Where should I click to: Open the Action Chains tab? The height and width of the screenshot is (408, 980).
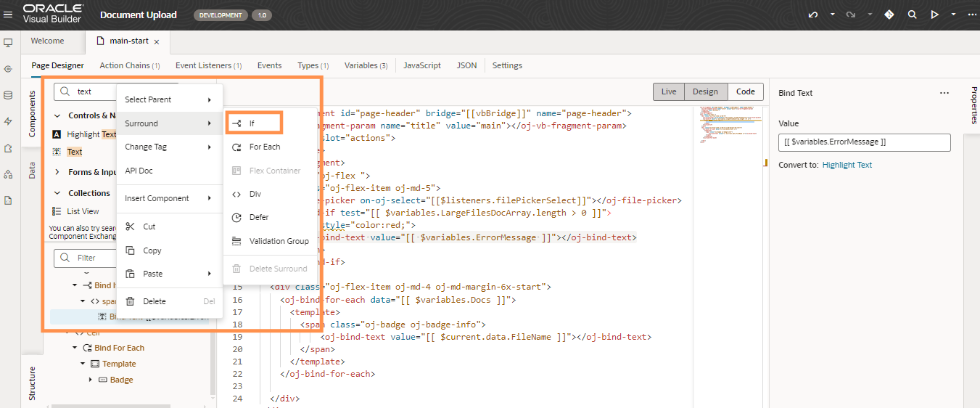pyautogui.click(x=129, y=65)
